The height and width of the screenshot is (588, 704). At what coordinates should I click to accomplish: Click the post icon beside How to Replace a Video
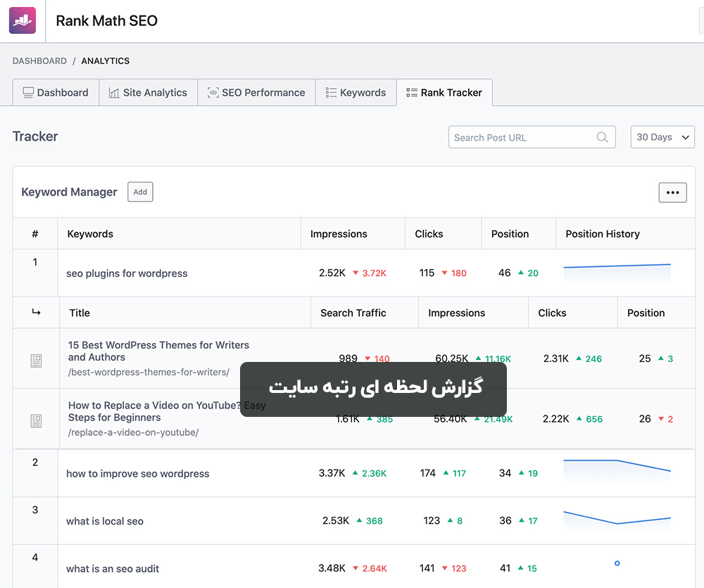point(37,420)
